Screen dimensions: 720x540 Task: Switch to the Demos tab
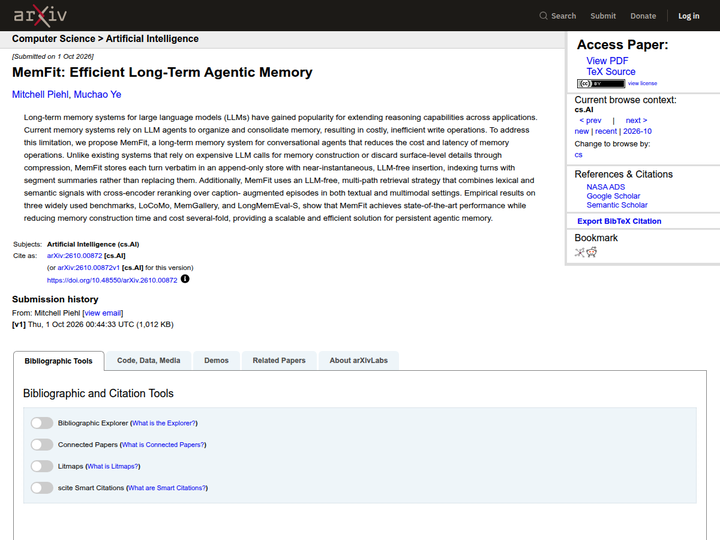pos(216,360)
